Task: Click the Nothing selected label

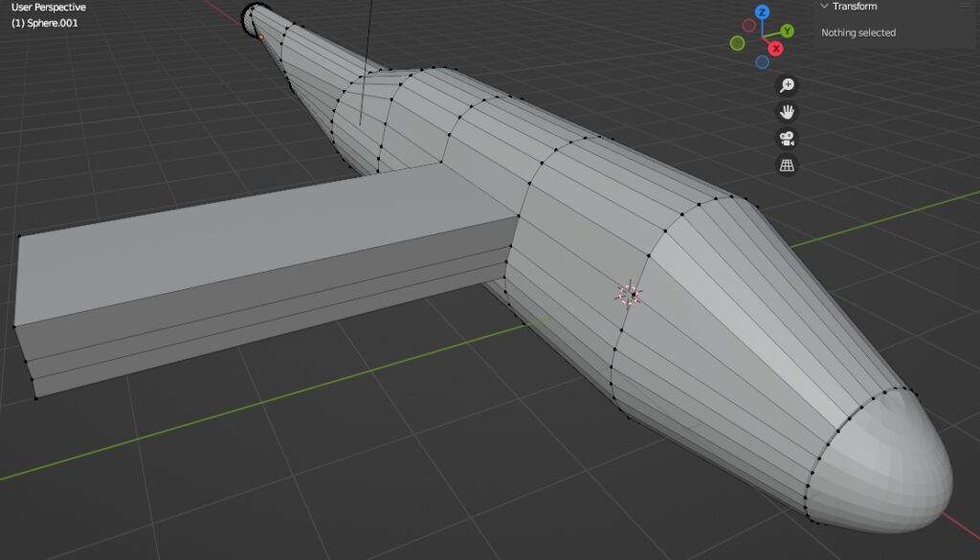Action: tap(857, 32)
